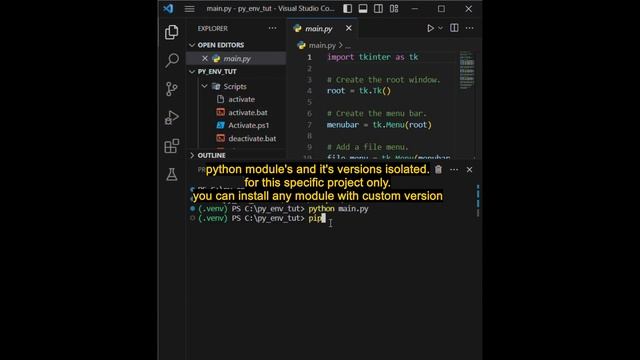Toggle primary side bar layout icon

tap(347, 9)
